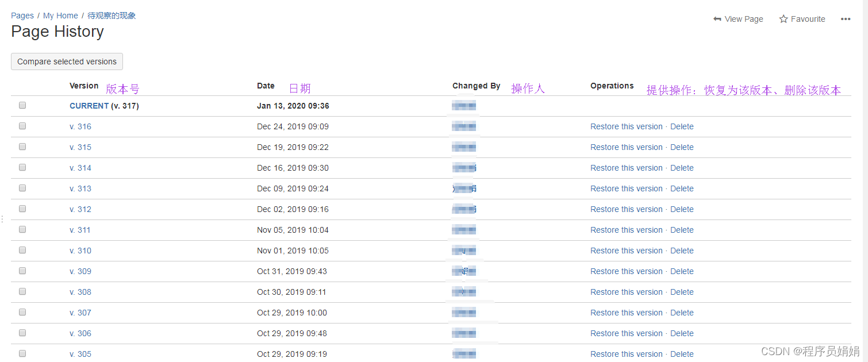868x362 pixels.
Task: Check the v. 309 checkbox
Action: pos(22,271)
